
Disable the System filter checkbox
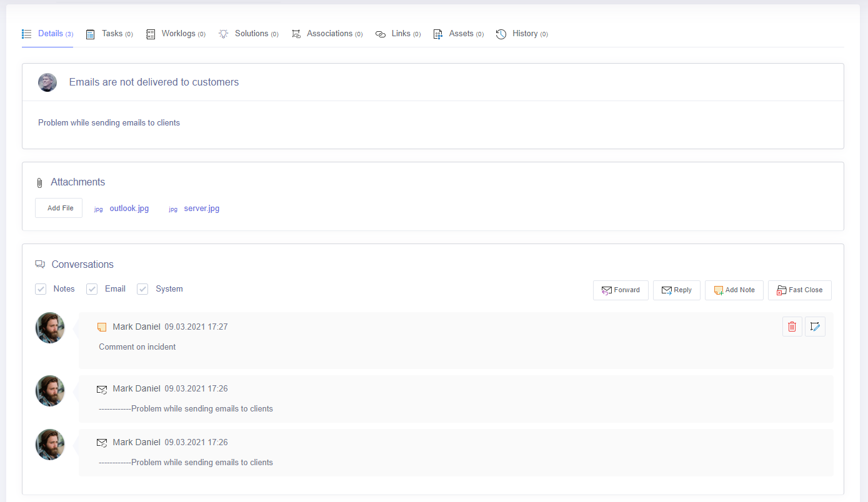pos(142,289)
